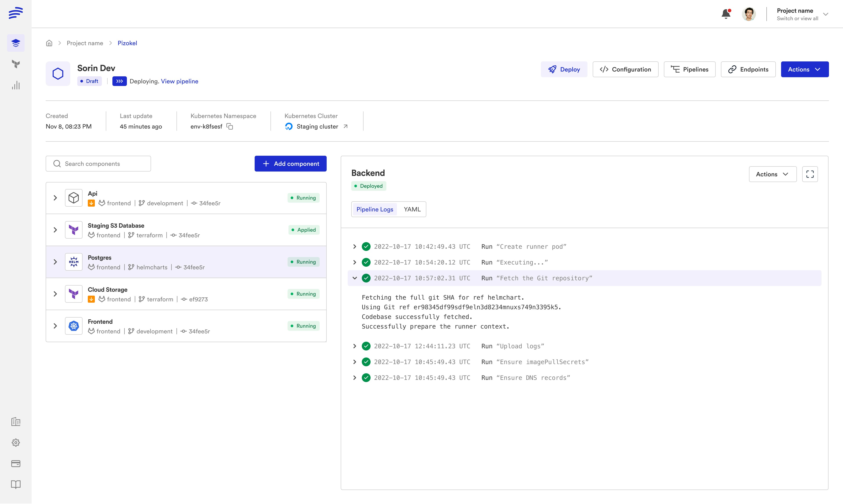The height and width of the screenshot is (504, 843).
Task: Click the ef9273 commit hash
Action: point(198,299)
